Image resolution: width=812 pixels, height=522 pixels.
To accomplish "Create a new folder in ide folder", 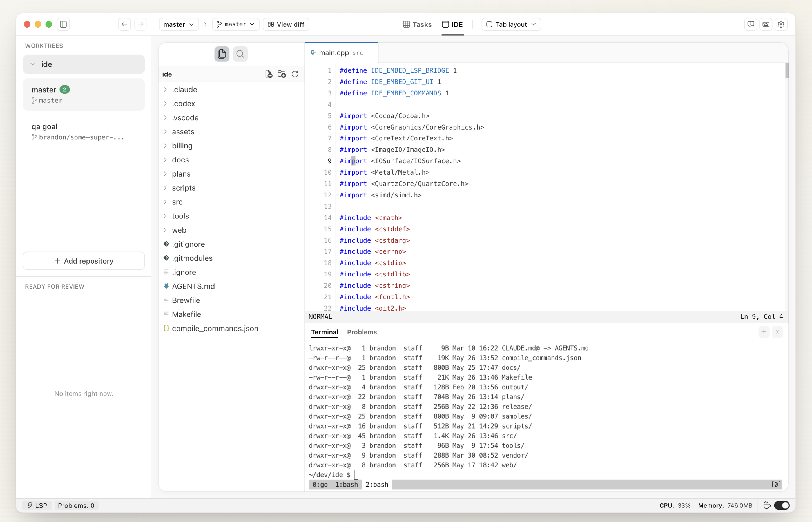I will coord(282,74).
